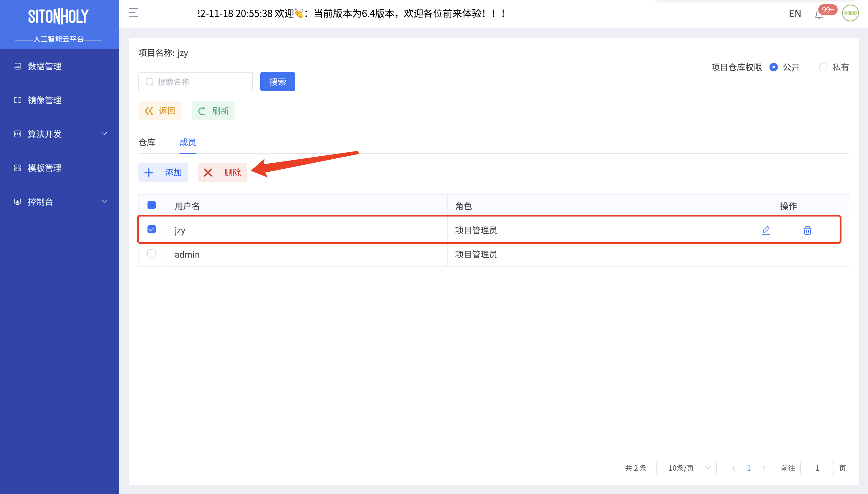Image resolution: width=868 pixels, height=494 pixels.
Task: Click page number 1 in pagination
Action: click(749, 468)
